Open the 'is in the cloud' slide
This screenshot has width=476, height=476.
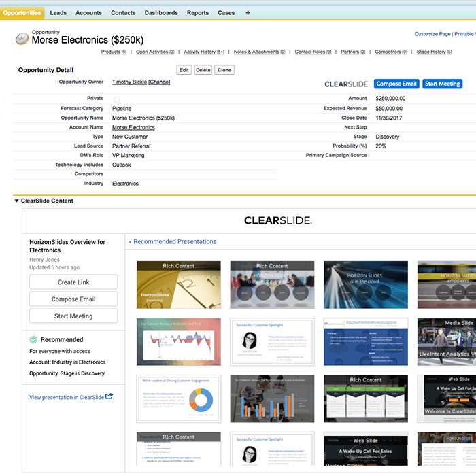(x=366, y=285)
